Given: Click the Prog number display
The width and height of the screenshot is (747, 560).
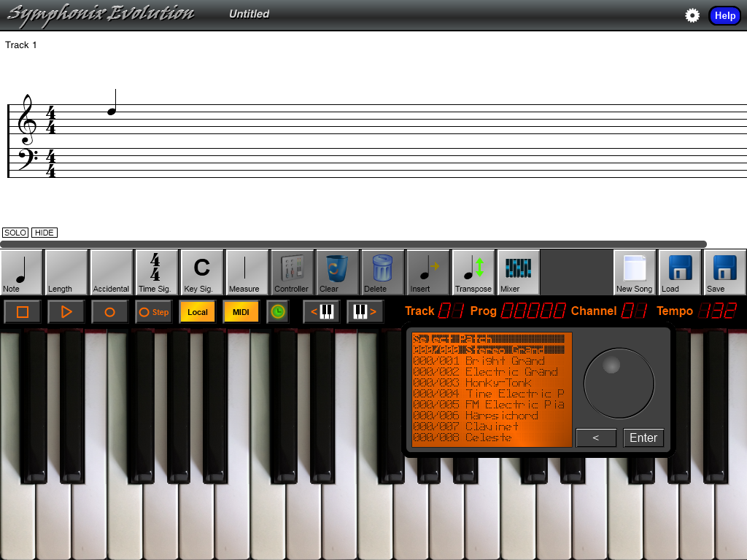Looking at the screenshot, I should point(533,311).
